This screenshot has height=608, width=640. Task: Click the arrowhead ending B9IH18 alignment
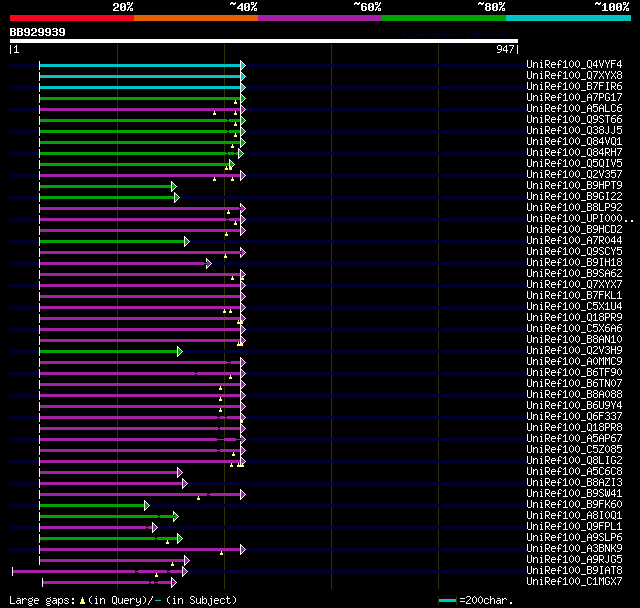(209, 264)
